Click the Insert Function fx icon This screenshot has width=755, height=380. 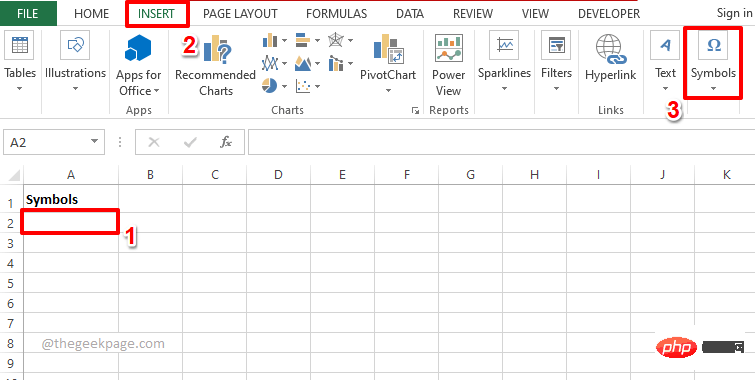point(226,142)
